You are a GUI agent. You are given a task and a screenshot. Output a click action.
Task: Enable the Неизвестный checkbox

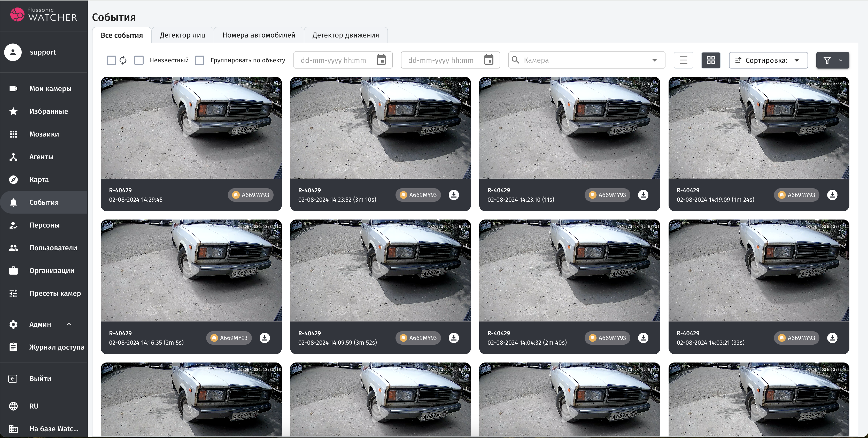click(x=139, y=60)
